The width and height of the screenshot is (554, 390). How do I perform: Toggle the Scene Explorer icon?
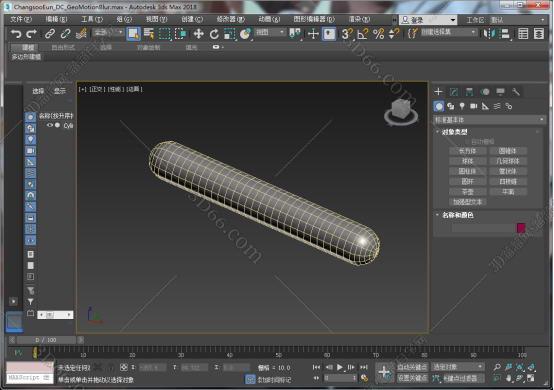point(523,34)
